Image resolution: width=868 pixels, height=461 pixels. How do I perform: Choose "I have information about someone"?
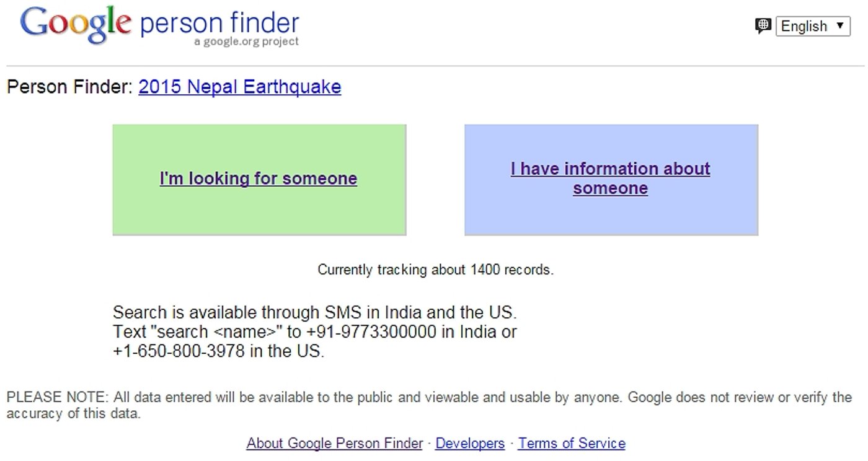pos(611,178)
